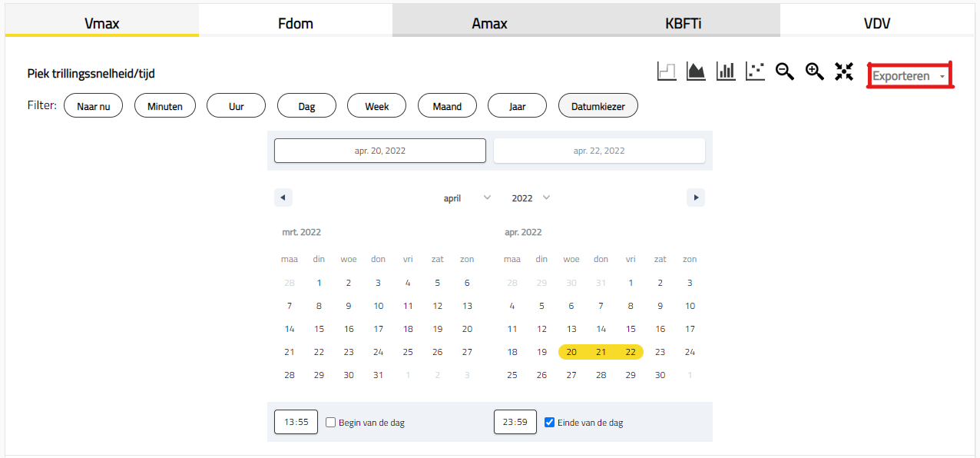980x458 pixels.
Task: Click the zoom out magnifier icon
Action: click(x=784, y=71)
